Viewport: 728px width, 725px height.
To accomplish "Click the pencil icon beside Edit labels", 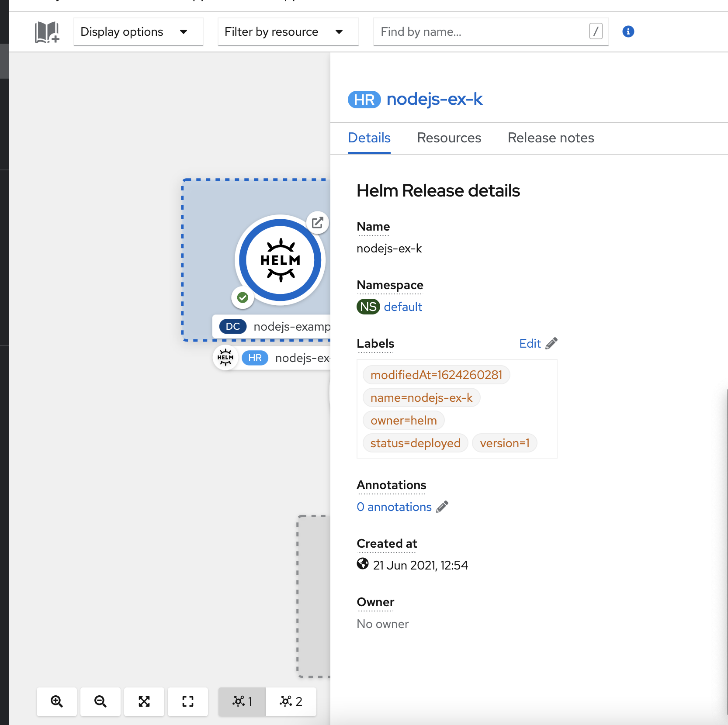I will click(551, 344).
